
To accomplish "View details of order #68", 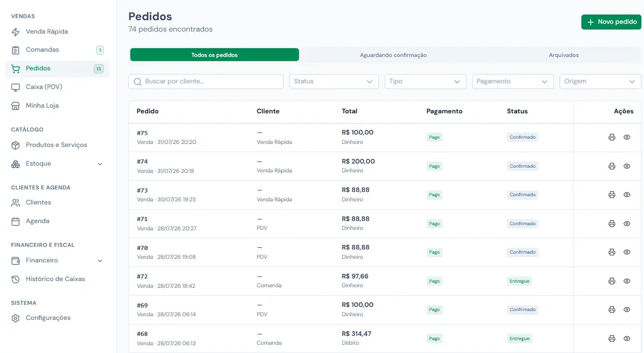I will [x=627, y=339].
